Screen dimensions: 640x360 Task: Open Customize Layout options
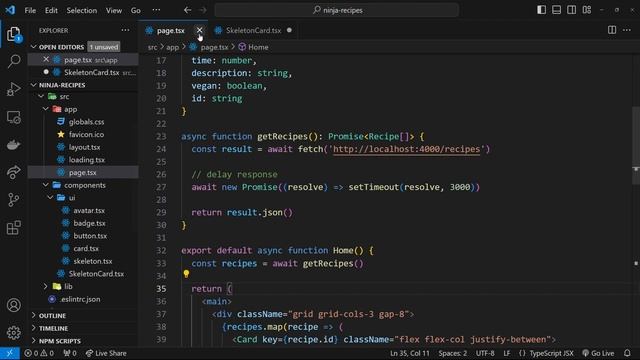pos(587,10)
